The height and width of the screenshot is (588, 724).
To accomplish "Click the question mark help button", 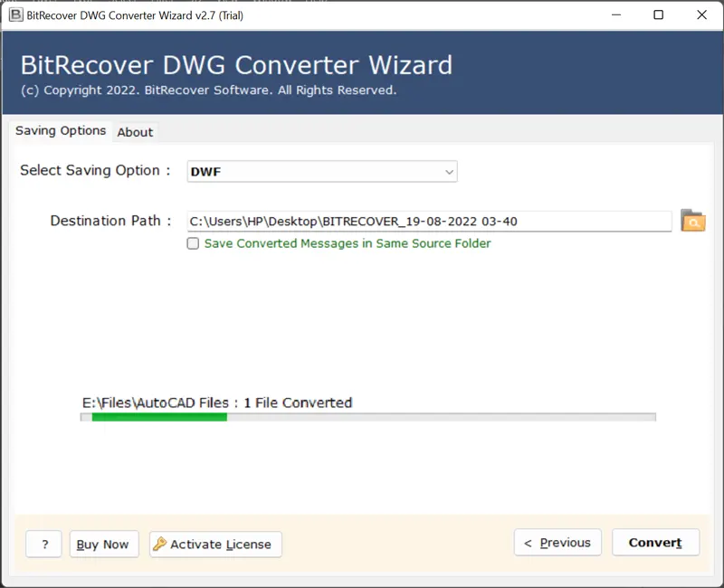I will coord(43,545).
